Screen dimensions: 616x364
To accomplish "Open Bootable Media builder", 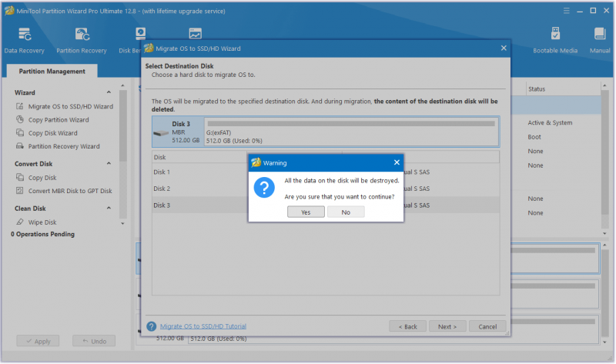I will 554,40.
